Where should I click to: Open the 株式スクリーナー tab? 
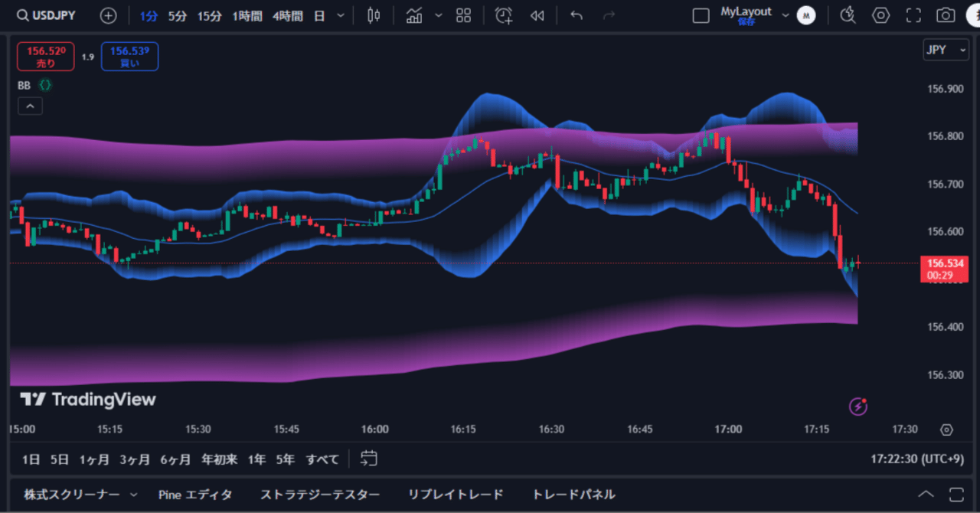point(71,495)
